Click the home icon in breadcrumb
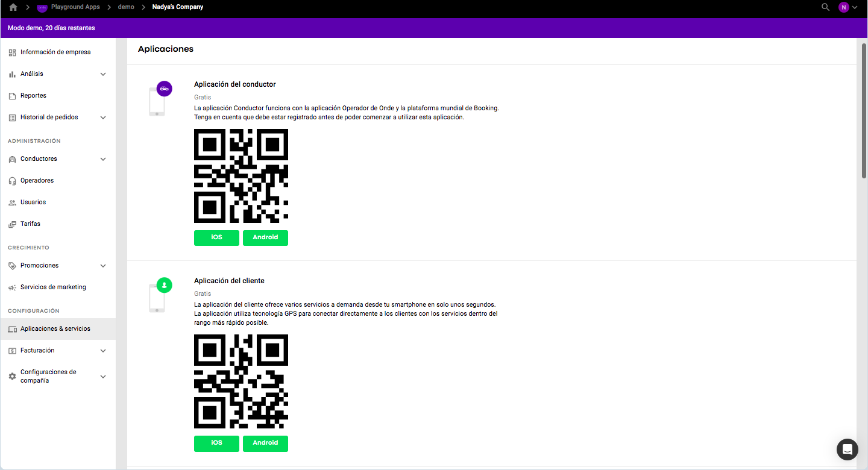Screen dimensions: 868x470 13,7
